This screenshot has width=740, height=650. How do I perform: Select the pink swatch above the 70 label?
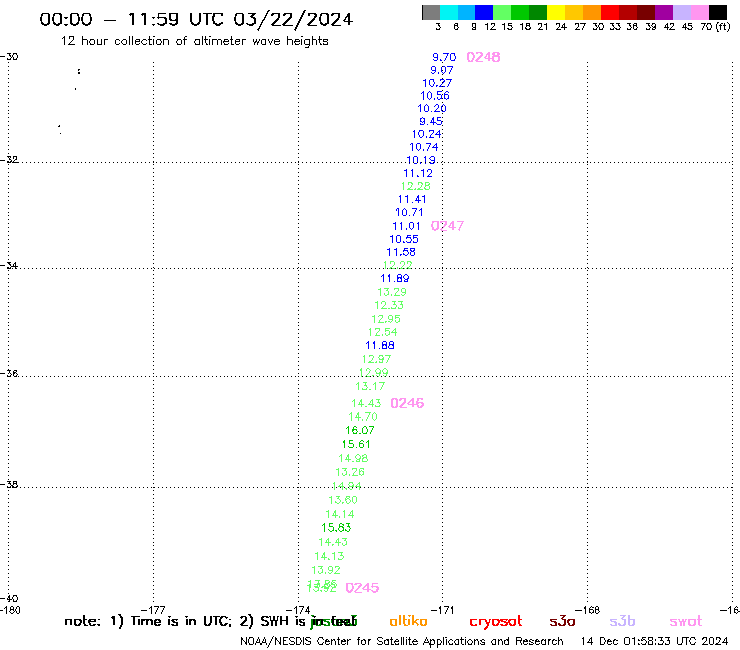click(x=699, y=12)
